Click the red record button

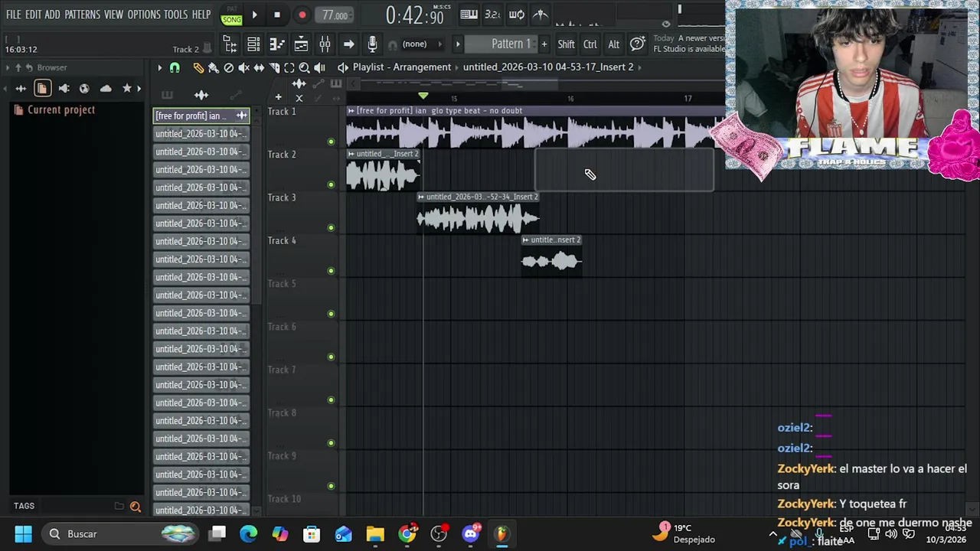pyautogui.click(x=302, y=15)
